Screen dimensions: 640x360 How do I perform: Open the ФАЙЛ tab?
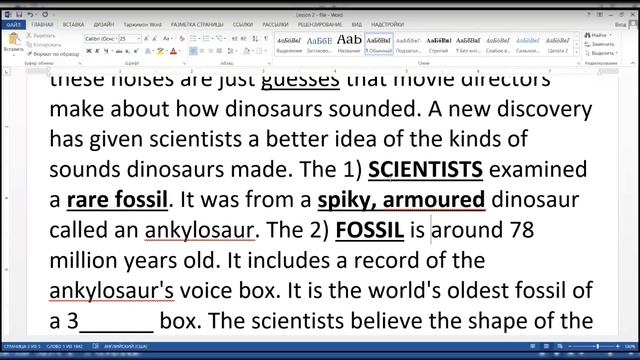pos(13,25)
